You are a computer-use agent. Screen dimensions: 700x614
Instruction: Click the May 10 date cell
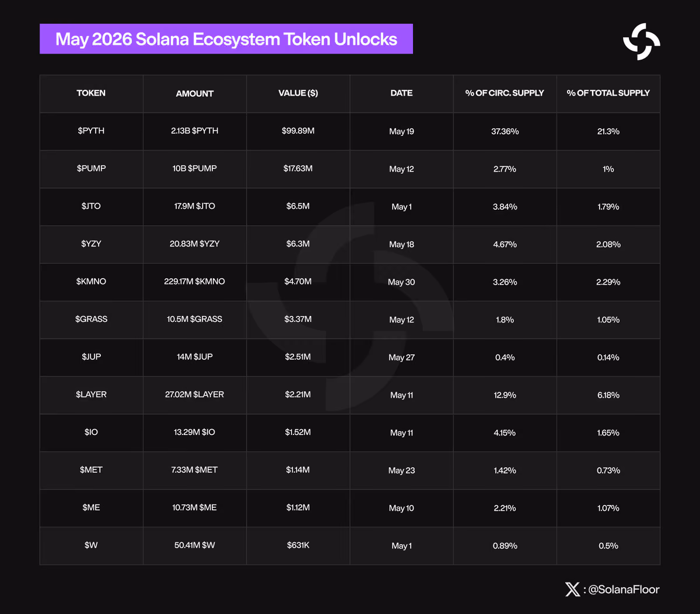pyautogui.click(x=401, y=508)
